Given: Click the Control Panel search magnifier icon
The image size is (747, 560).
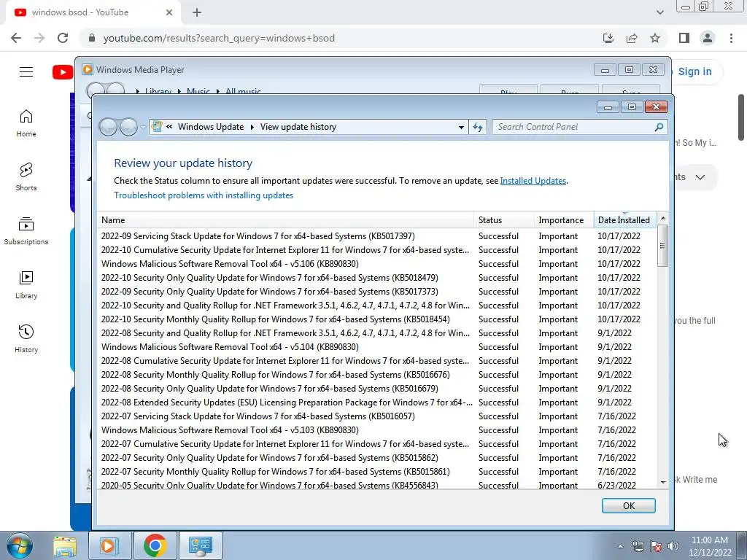Looking at the screenshot, I should 659,127.
